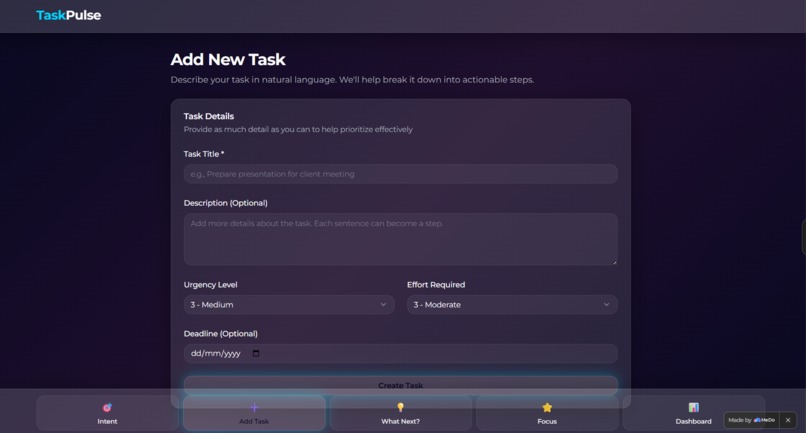Click the Made by MeDo badge

coord(752,420)
